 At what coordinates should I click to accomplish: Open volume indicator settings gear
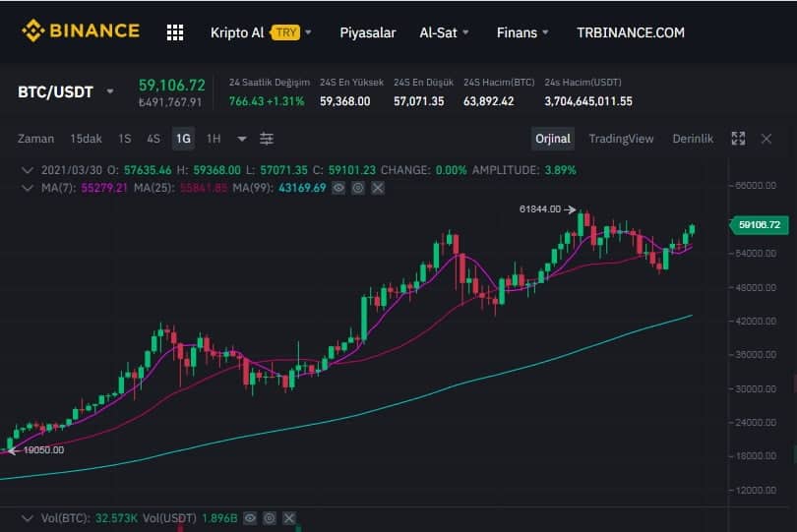270,517
